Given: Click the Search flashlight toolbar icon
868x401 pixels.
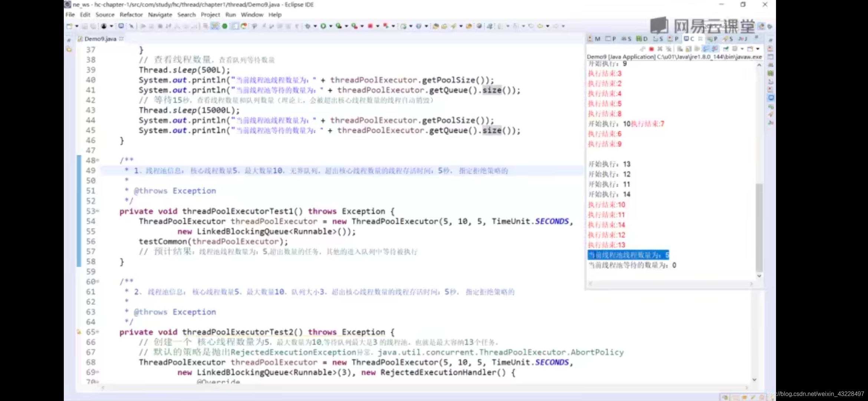Looking at the screenshot, I should (x=453, y=26).
